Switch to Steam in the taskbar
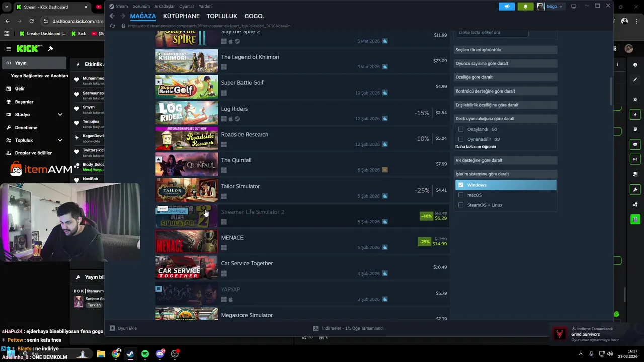Viewport: 644px width, 362px height. [130, 354]
